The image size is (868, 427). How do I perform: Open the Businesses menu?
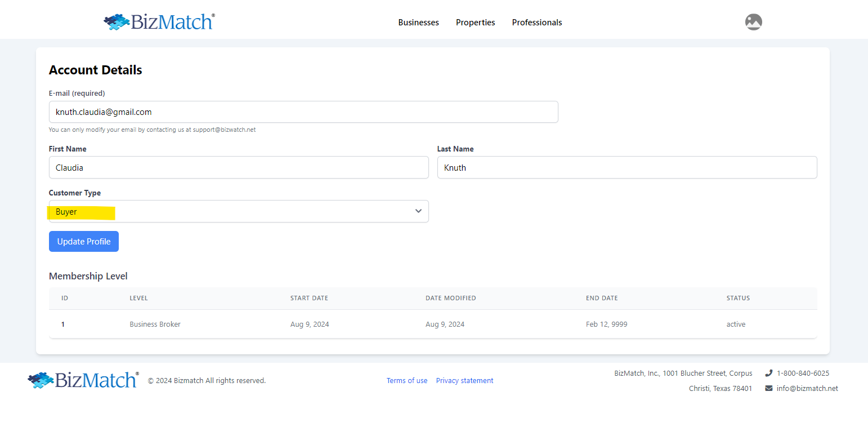tap(418, 23)
